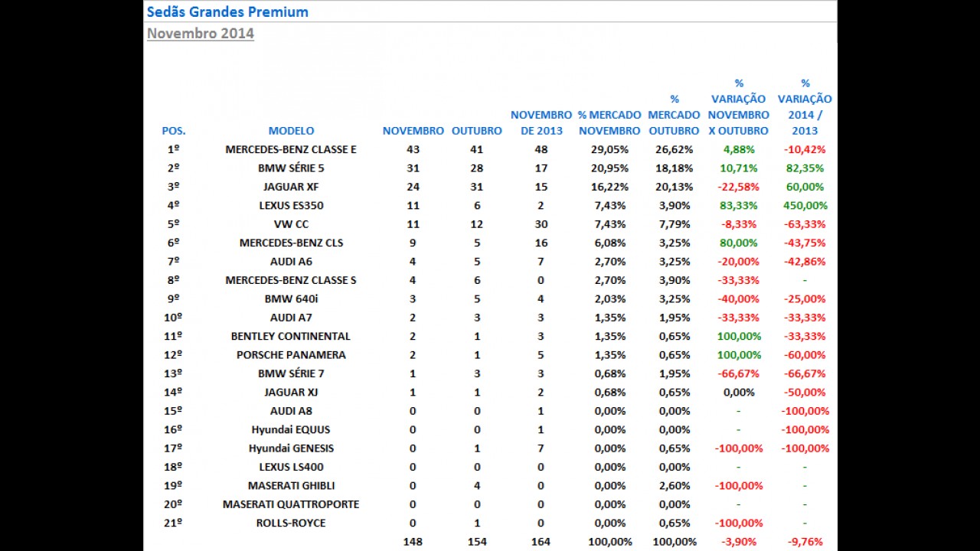Click model name 'BMW SÉRIE 5'
This screenshot has height=551, width=980.
(291, 168)
